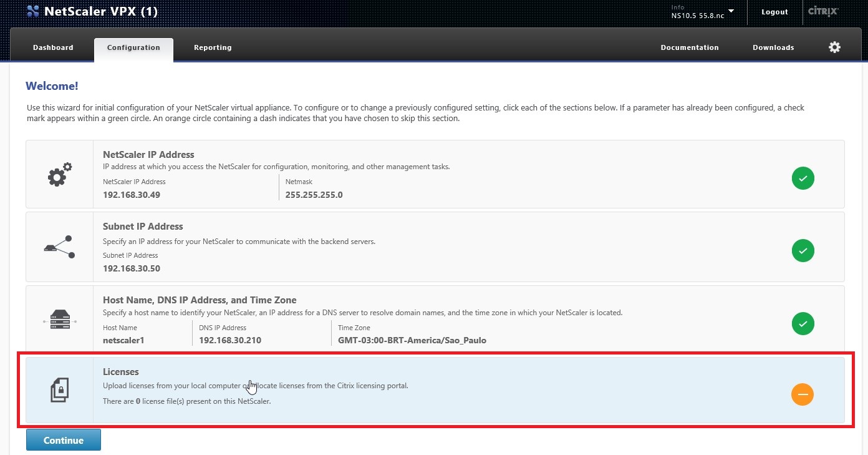Viewport: 868px width, 455px height.
Task: Click the gears icon for NetScaler IP Address
Action: 60,175
